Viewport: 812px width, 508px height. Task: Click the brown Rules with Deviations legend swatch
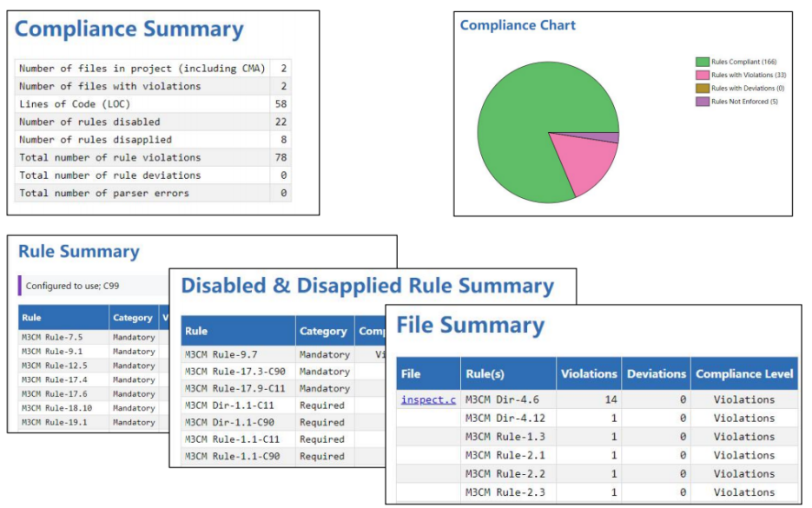[702, 89]
